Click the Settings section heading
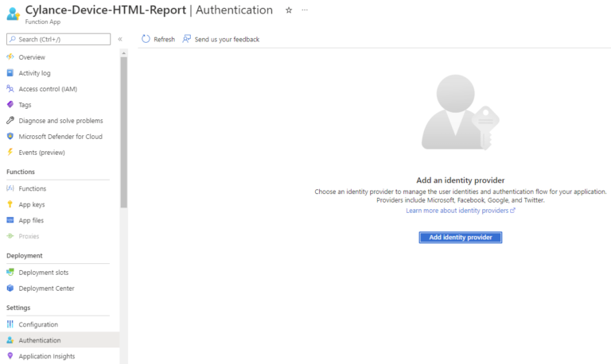Screen dimensions: 611x364 (x=18, y=308)
